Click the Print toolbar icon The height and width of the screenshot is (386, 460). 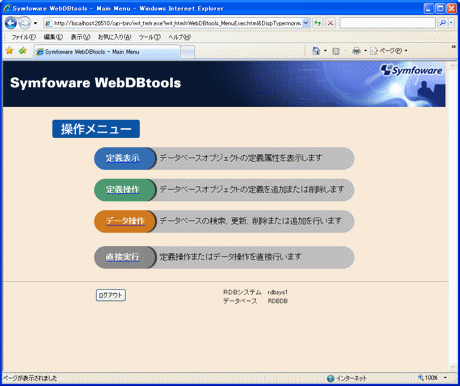click(356, 51)
